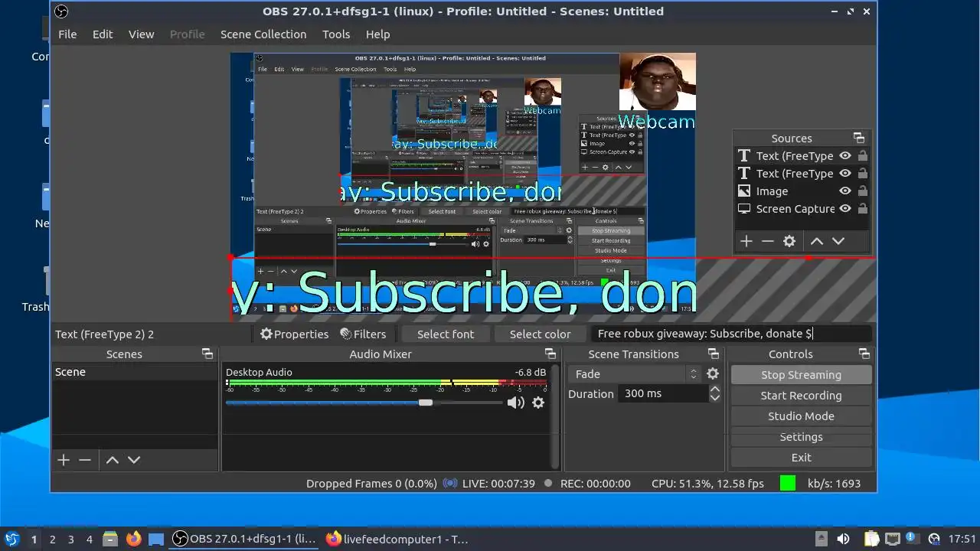
Task: Remove the selected source with the Sources minus icon
Action: [x=768, y=241]
